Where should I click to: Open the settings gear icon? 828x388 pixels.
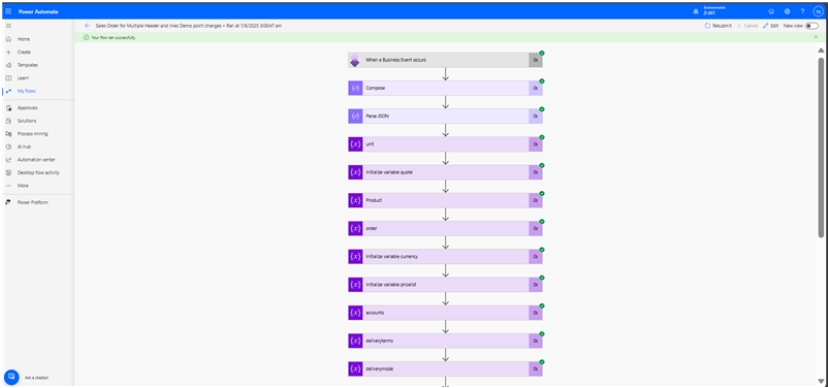pyautogui.click(x=787, y=11)
